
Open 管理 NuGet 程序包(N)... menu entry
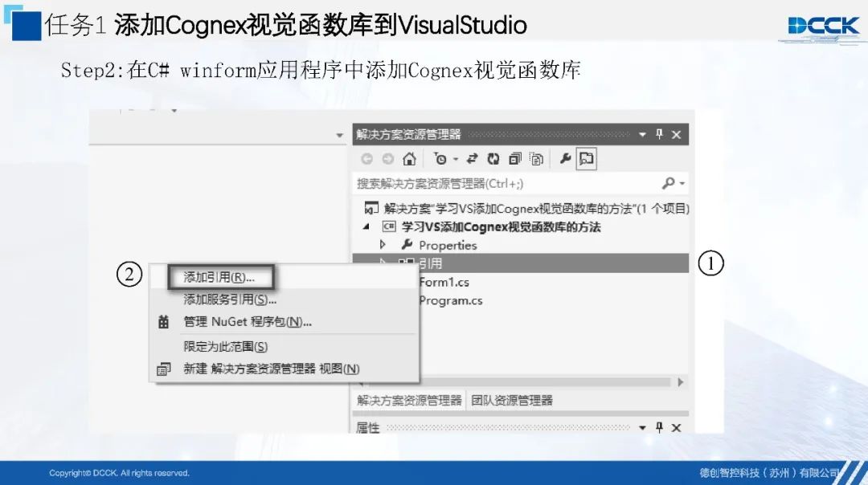tap(248, 322)
